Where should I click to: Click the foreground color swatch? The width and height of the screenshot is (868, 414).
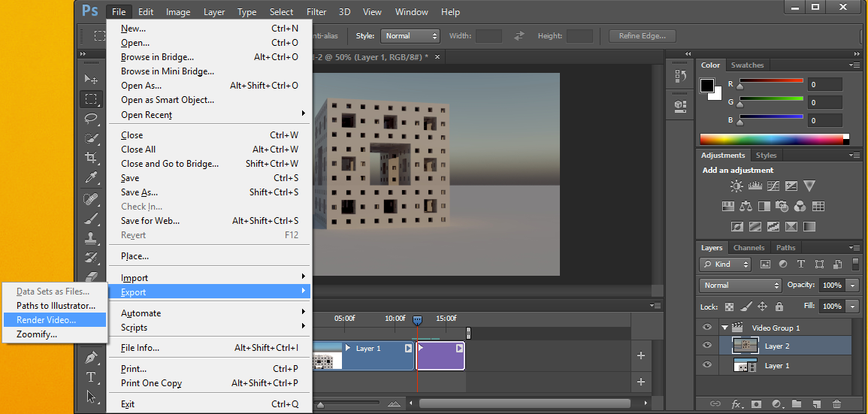coord(707,86)
